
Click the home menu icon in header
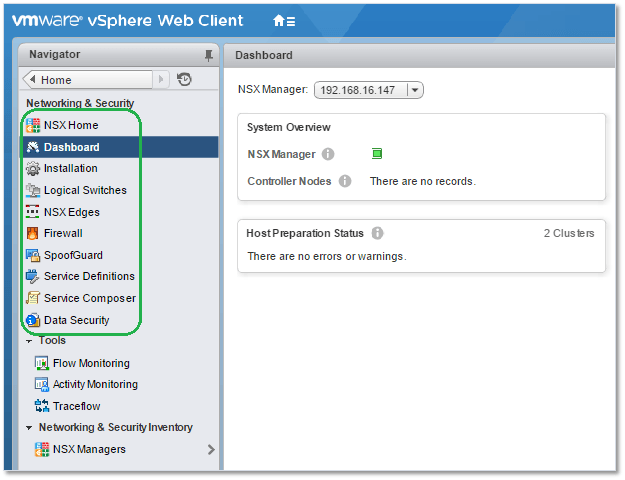pos(284,21)
